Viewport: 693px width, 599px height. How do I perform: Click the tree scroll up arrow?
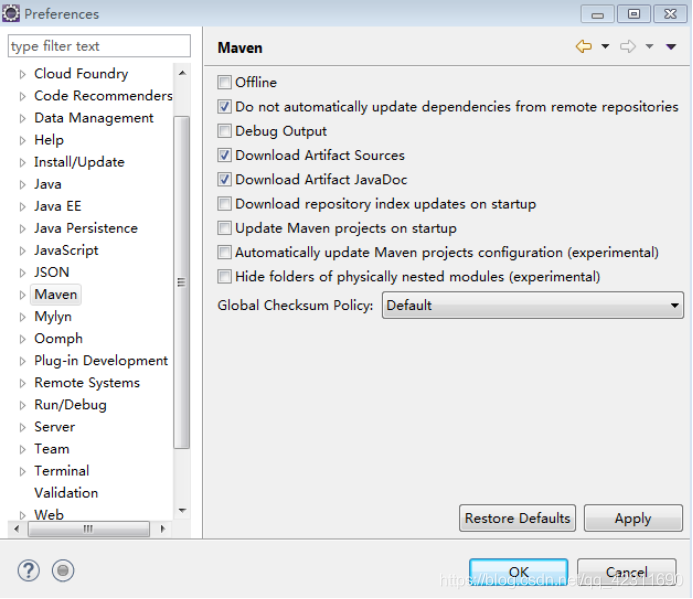tap(182, 73)
